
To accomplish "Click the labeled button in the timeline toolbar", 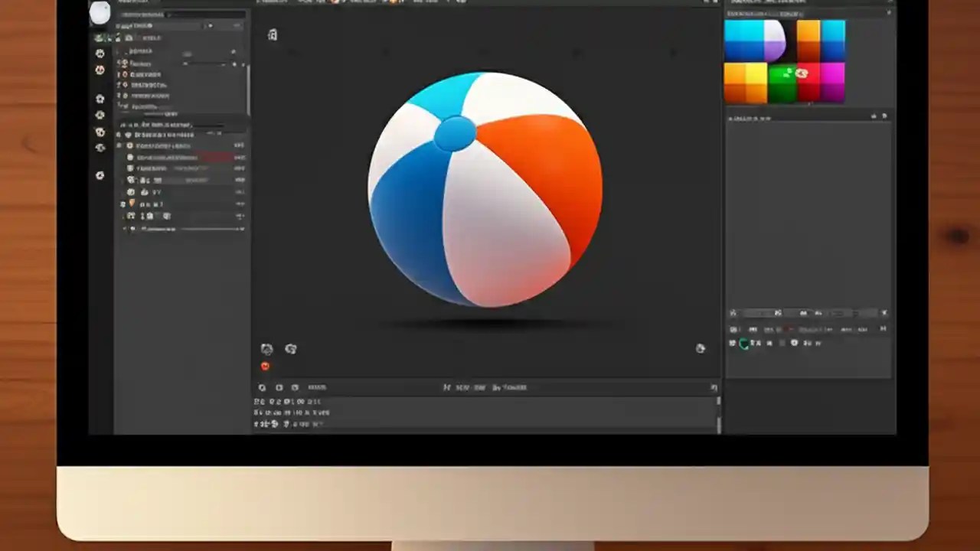I will pyautogui.click(x=317, y=387).
